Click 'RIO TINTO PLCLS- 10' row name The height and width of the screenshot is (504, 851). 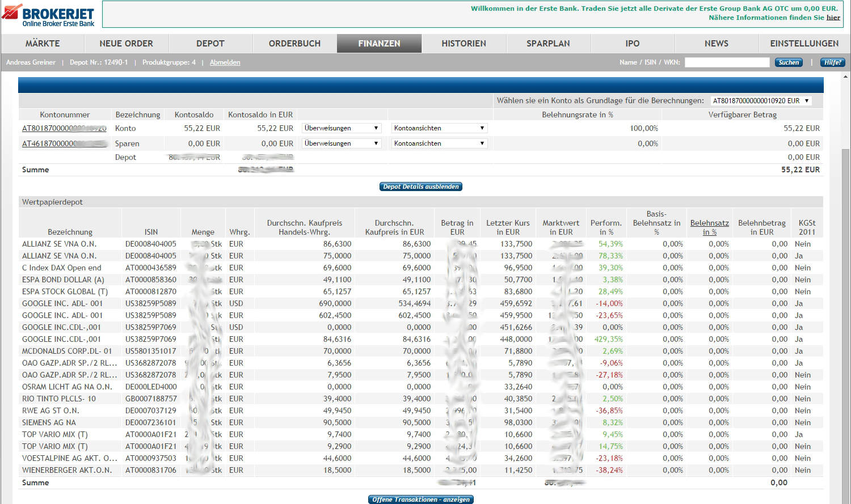pos(59,399)
